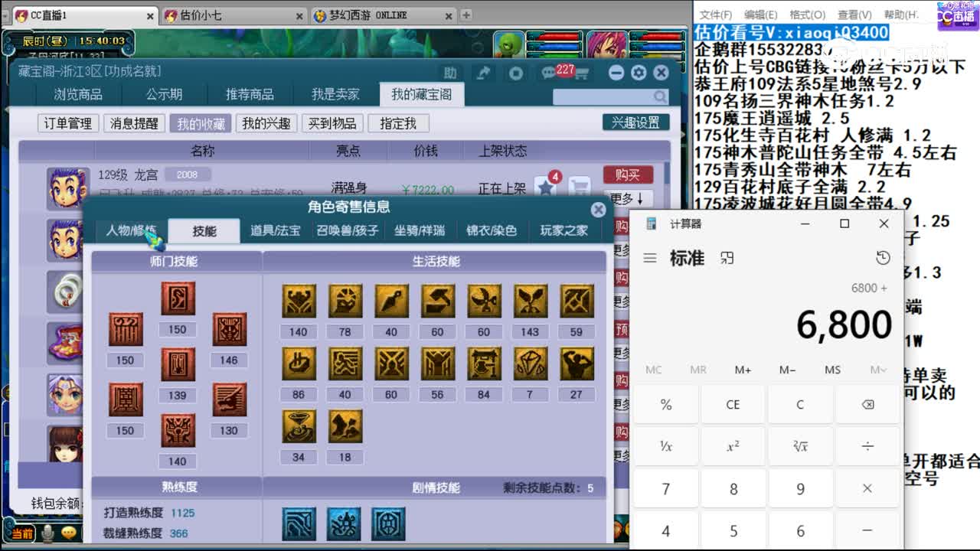Viewport: 980px width, 551px height.
Task: Open the 格式(O) menu in Notepad
Action: click(807, 15)
